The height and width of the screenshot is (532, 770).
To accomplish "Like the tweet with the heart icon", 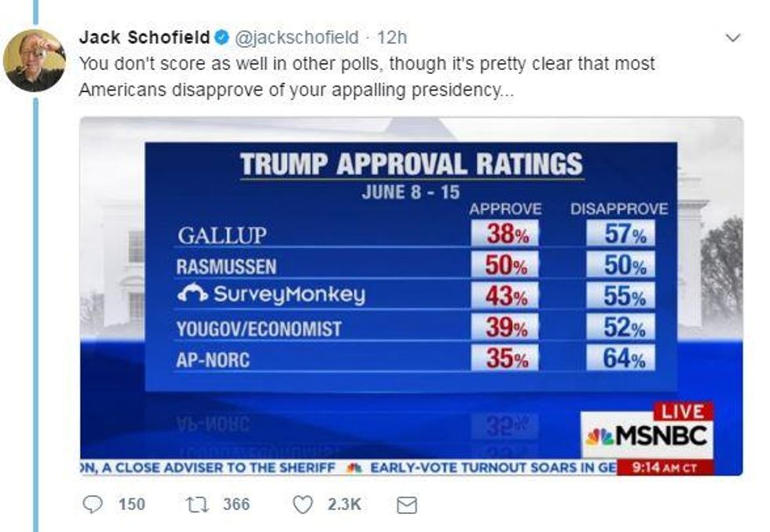I will pyautogui.click(x=302, y=504).
